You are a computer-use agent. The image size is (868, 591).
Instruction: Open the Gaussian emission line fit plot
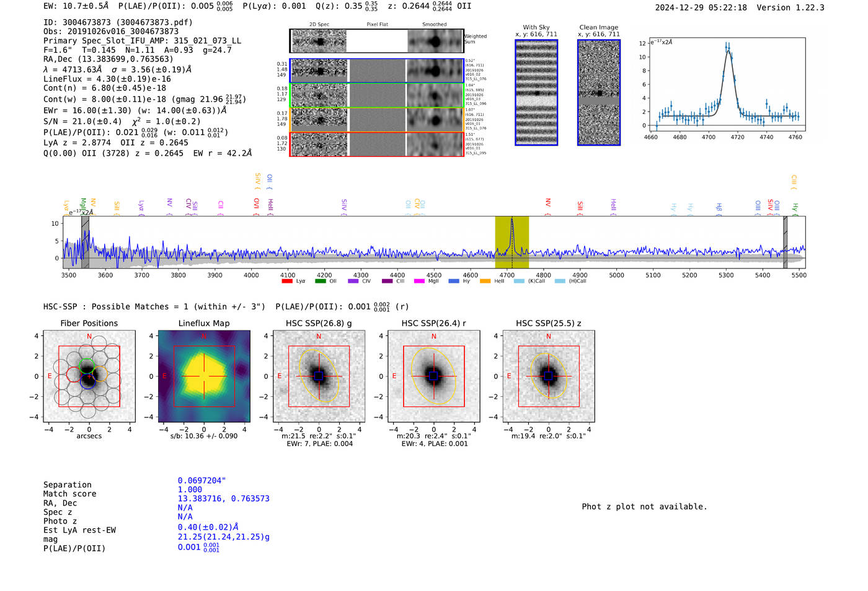[x=726, y=85]
